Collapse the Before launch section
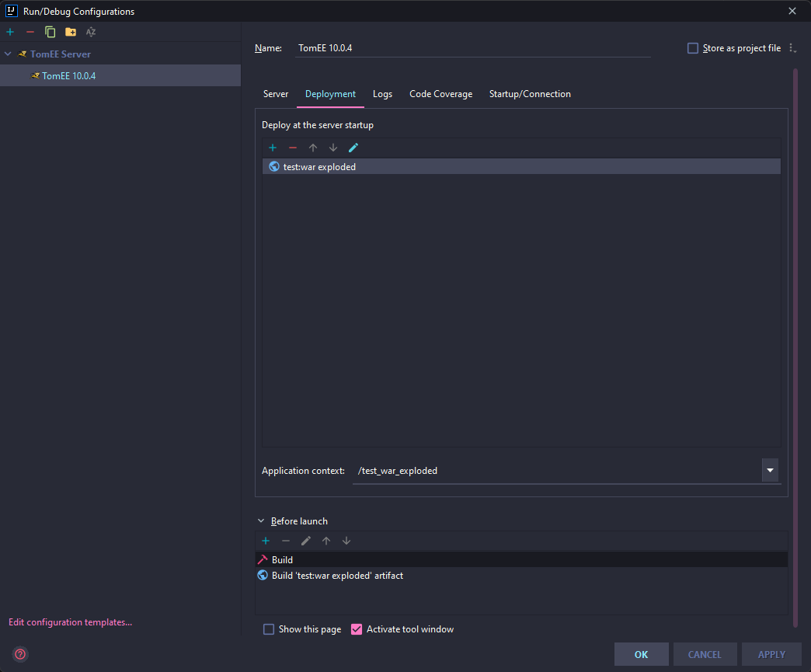811x672 pixels. pyautogui.click(x=261, y=521)
